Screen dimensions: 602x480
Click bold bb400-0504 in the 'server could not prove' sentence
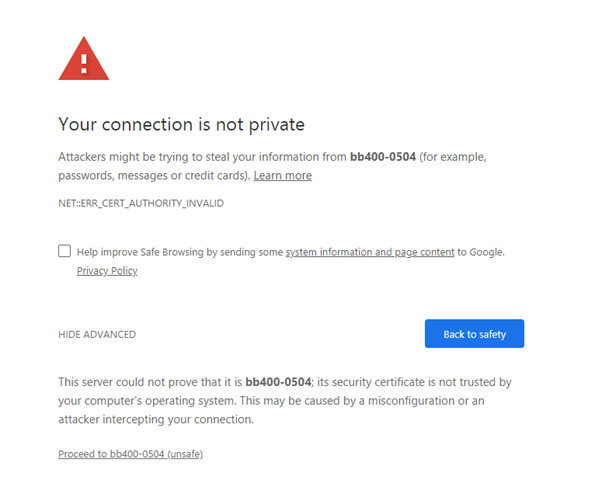point(279,382)
